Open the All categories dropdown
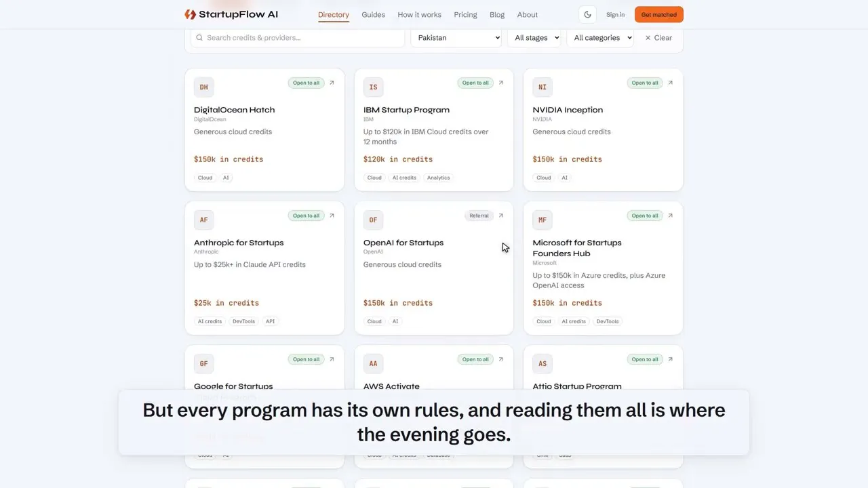Viewport: 868px width, 488px height. click(600, 38)
